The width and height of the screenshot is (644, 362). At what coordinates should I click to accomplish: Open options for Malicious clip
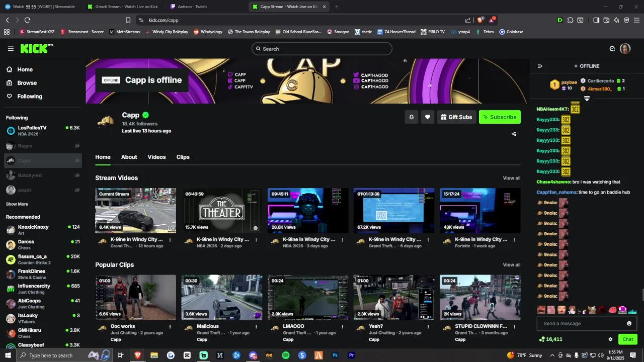[x=256, y=326]
